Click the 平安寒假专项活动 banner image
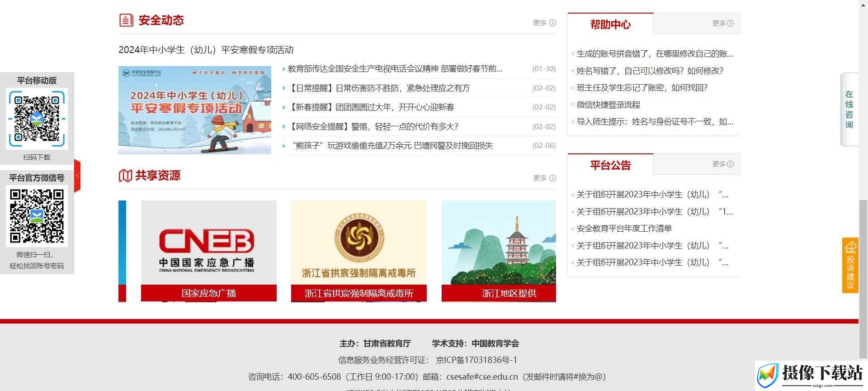The height and width of the screenshot is (391, 868). tap(195, 110)
